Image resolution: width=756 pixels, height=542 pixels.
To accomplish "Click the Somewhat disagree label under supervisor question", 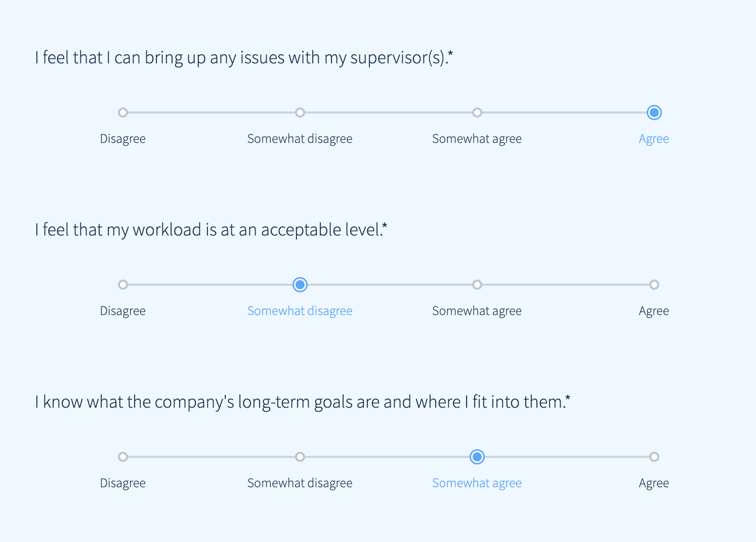I will click(x=300, y=139).
